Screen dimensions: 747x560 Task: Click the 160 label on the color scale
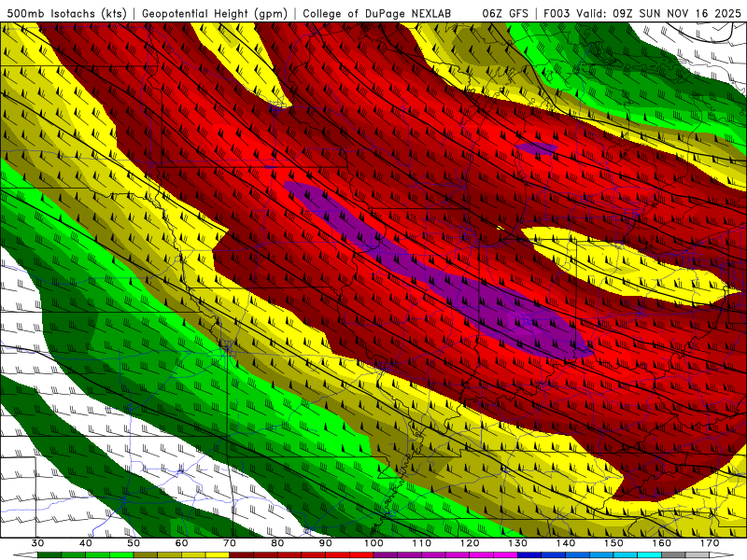tap(662, 543)
